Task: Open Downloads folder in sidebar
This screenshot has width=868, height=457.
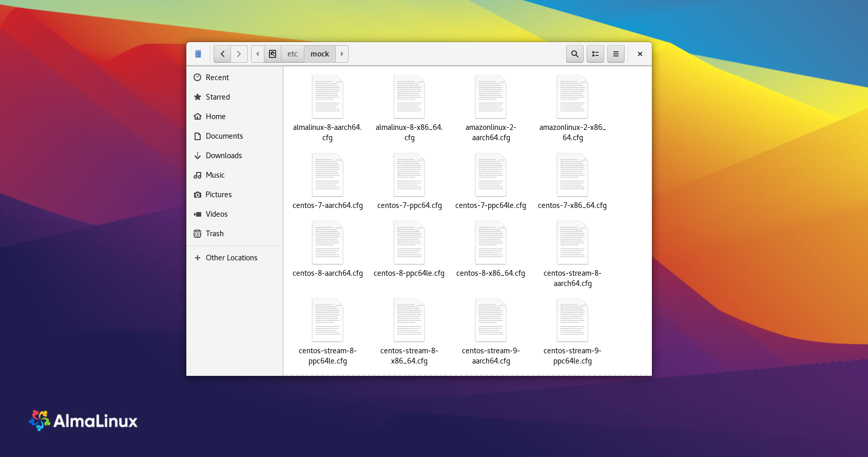Action: click(x=224, y=156)
